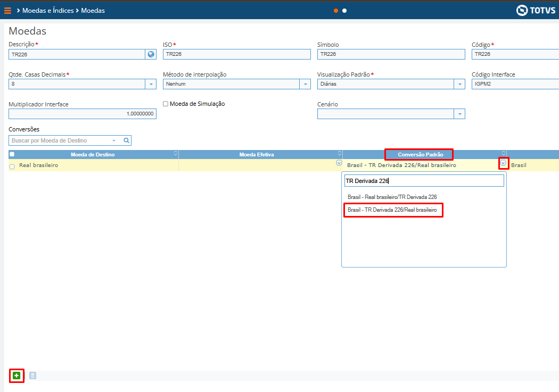559x392 pixels.
Task: Click into Código Interface field
Action: coord(515,84)
